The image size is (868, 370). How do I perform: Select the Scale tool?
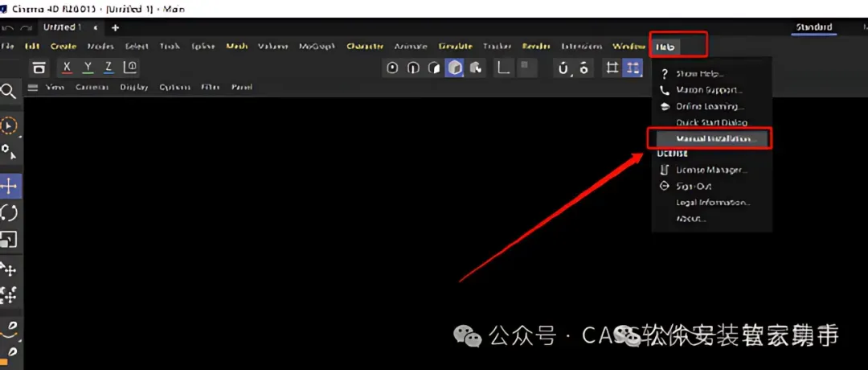tap(9, 239)
